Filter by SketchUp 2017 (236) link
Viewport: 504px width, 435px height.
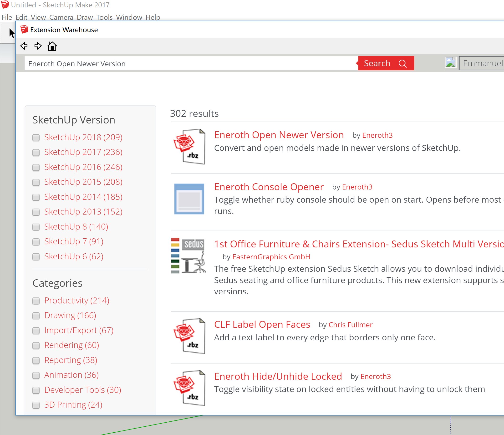83,152
